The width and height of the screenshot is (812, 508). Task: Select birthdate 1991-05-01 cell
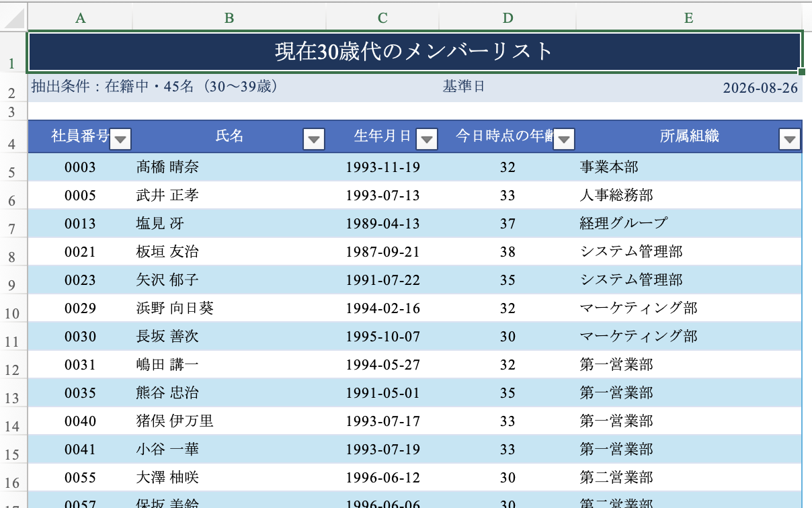click(382, 392)
